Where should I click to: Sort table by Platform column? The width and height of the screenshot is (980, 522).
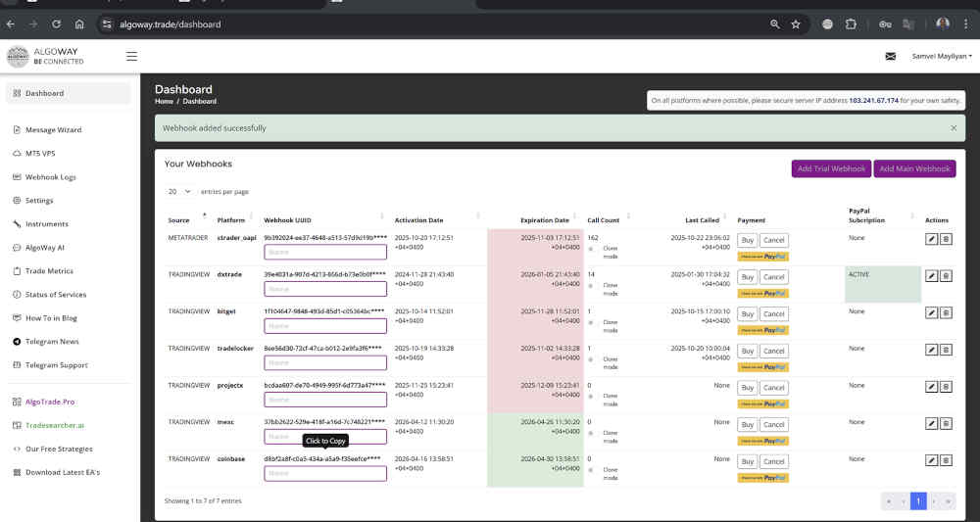(x=231, y=220)
